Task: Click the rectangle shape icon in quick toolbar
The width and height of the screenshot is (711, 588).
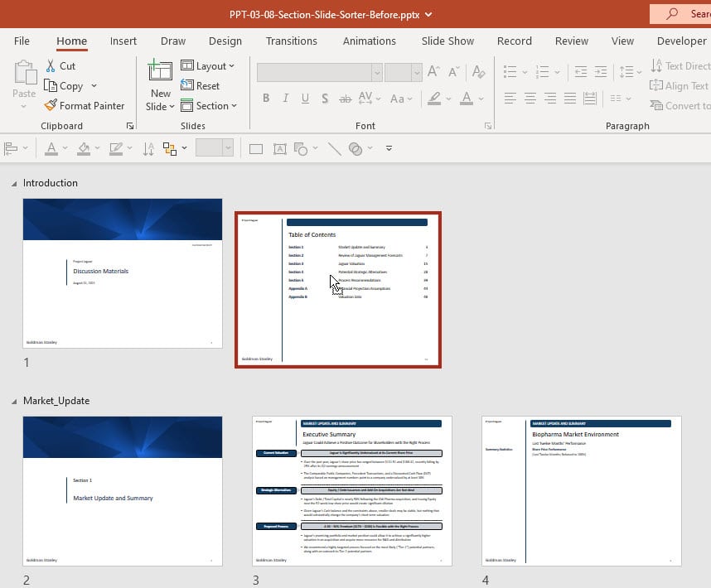Action: click(256, 149)
